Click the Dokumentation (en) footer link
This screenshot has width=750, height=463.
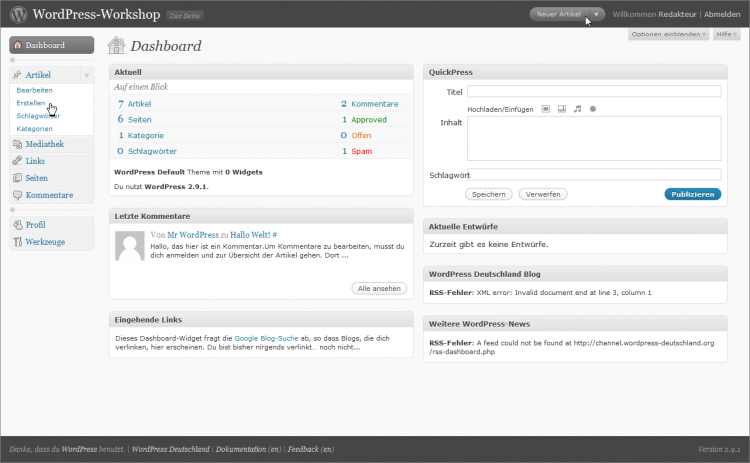(x=248, y=449)
